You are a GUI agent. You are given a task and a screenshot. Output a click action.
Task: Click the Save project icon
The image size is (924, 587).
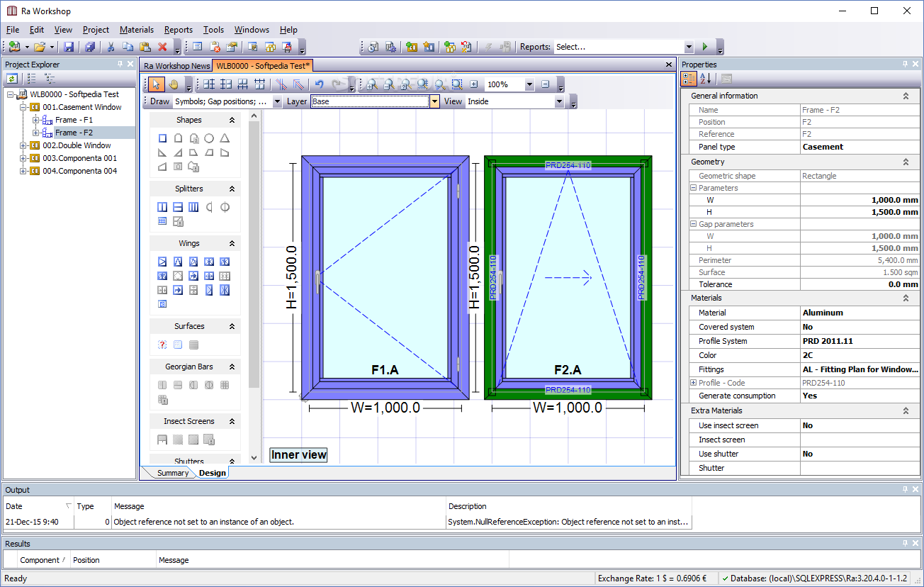[69, 47]
